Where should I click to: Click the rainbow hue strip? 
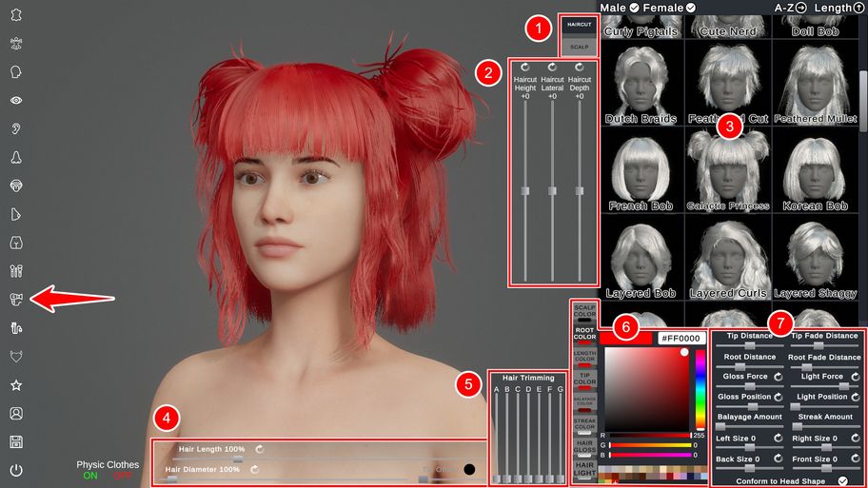click(x=700, y=389)
